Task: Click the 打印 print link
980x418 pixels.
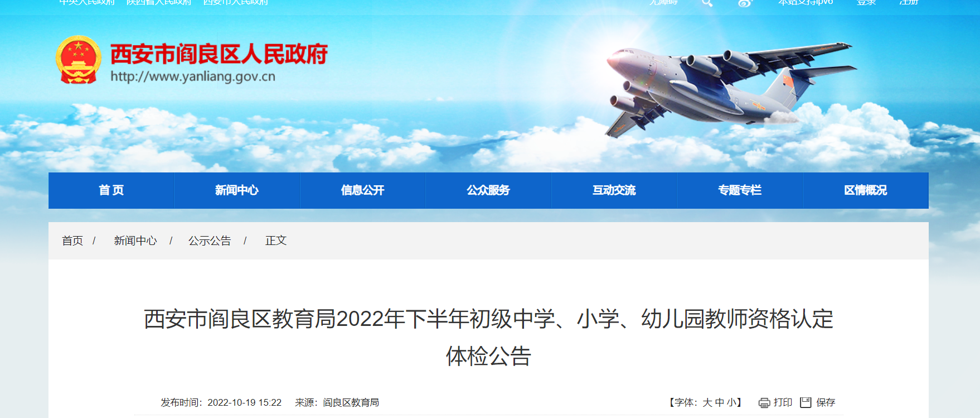Action: (x=783, y=402)
